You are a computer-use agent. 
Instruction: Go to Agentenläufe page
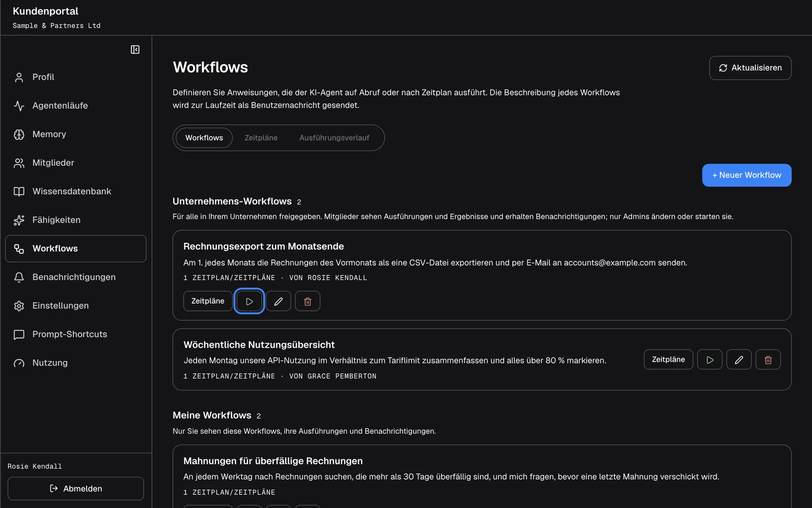76,106
